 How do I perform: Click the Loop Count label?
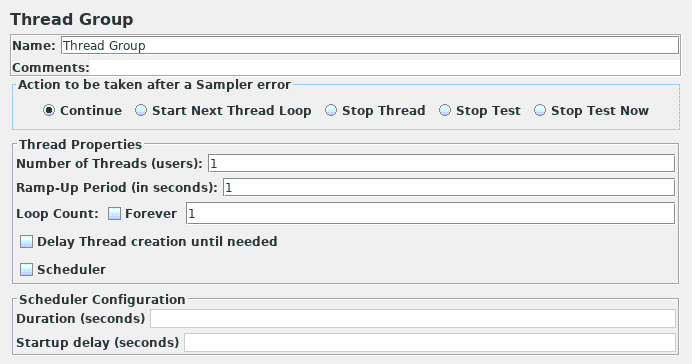57,214
